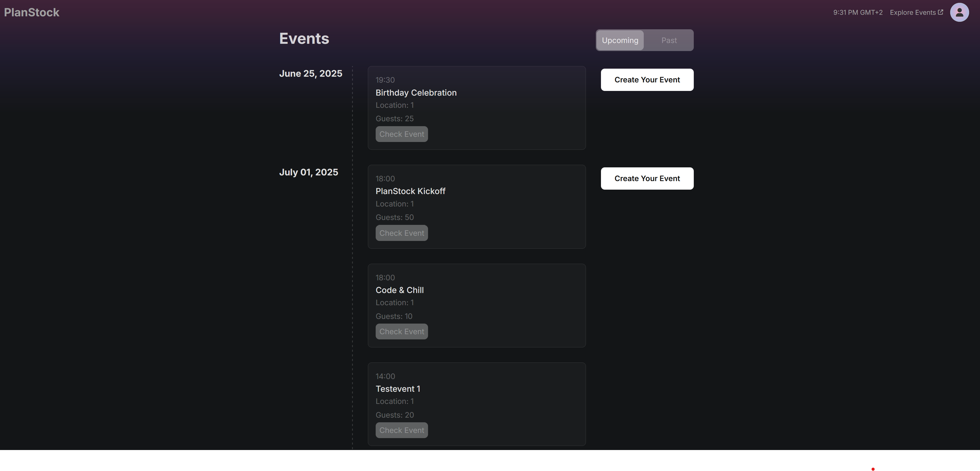Image resolution: width=980 pixels, height=471 pixels.
Task: Click the red status indicator at the bottom
Action: pyautogui.click(x=873, y=469)
